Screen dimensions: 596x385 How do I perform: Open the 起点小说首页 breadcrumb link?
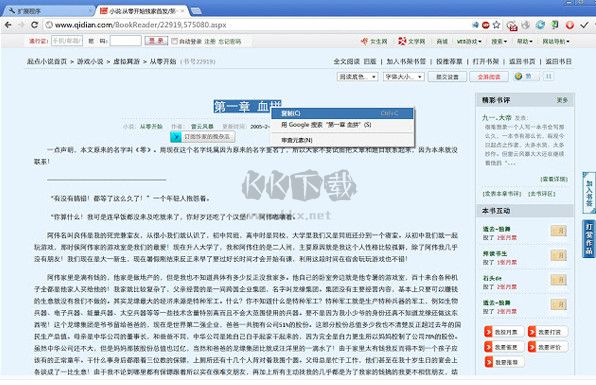pos(47,61)
